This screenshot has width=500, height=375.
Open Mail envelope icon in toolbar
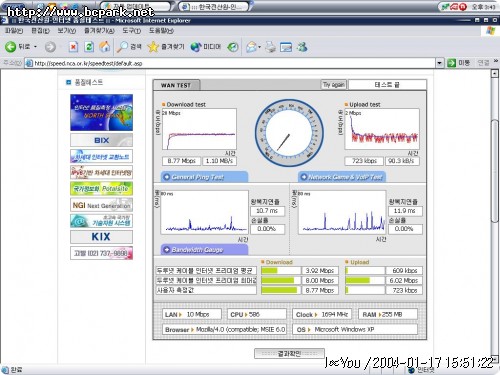(251, 47)
